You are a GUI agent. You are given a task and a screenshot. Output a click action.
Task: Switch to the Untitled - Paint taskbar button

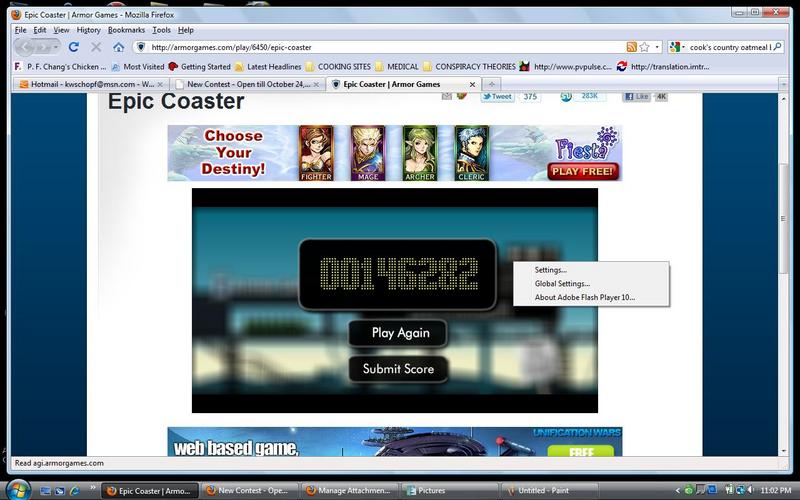click(549, 491)
